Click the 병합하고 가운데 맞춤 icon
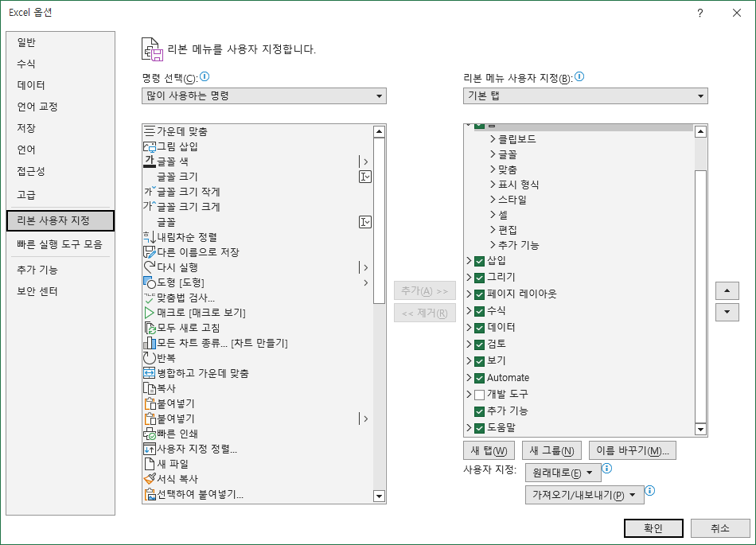The width and height of the screenshot is (756, 545). coord(150,373)
